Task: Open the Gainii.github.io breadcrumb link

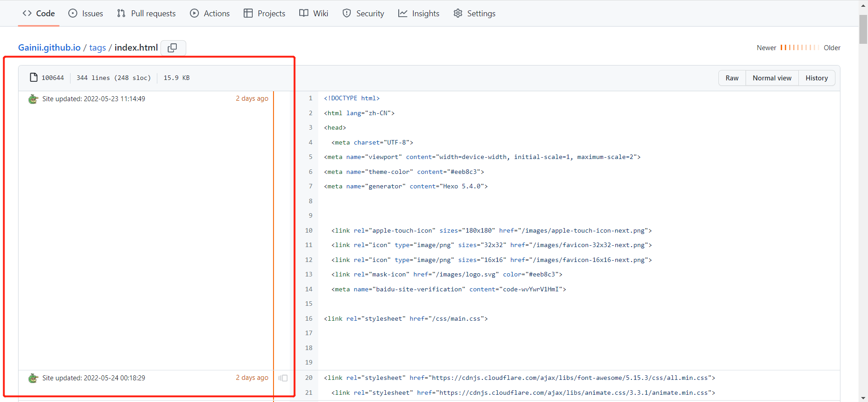Action: (x=49, y=47)
